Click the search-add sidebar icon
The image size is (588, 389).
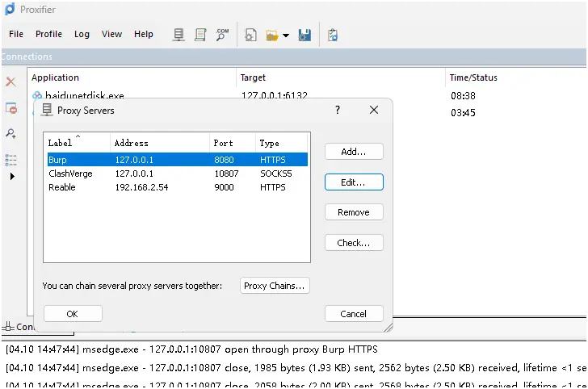(x=10, y=133)
